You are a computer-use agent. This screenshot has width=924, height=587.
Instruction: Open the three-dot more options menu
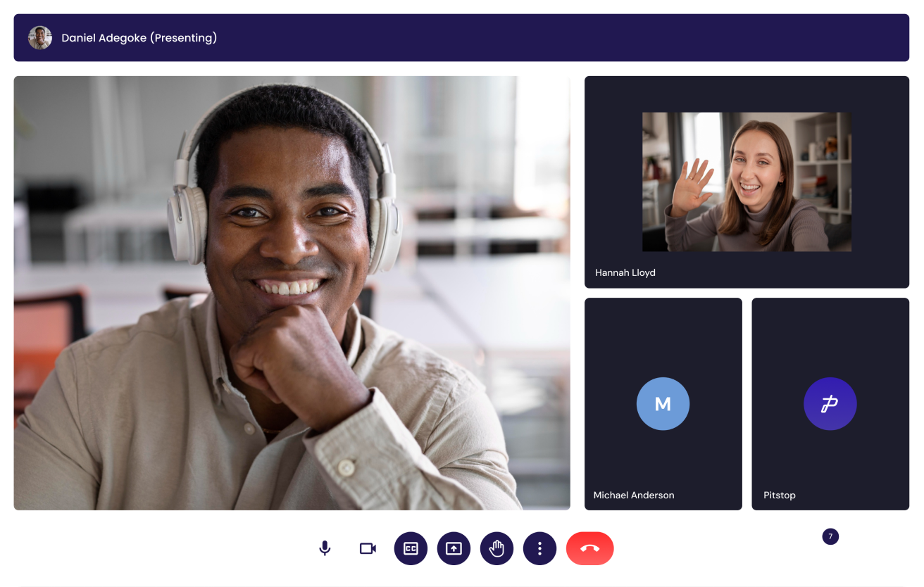(x=539, y=548)
